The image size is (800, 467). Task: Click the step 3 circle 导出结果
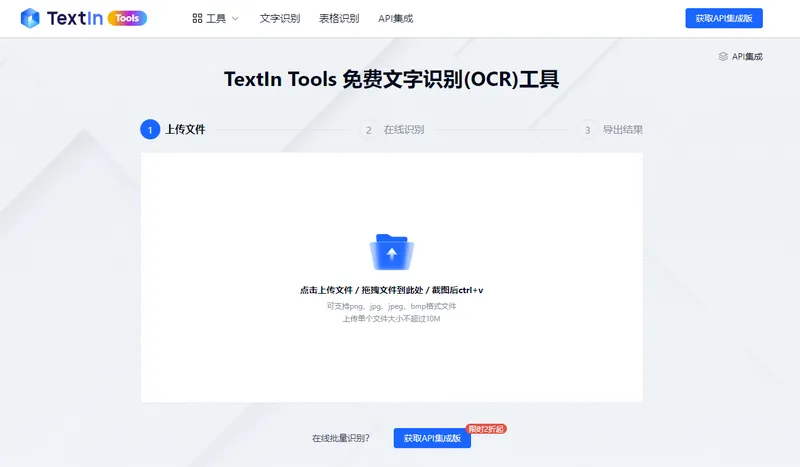tap(587, 130)
